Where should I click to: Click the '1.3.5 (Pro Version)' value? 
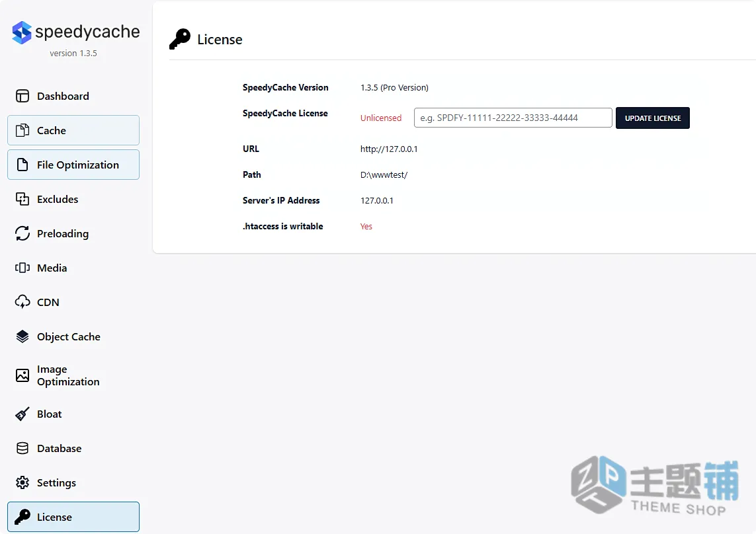(394, 88)
